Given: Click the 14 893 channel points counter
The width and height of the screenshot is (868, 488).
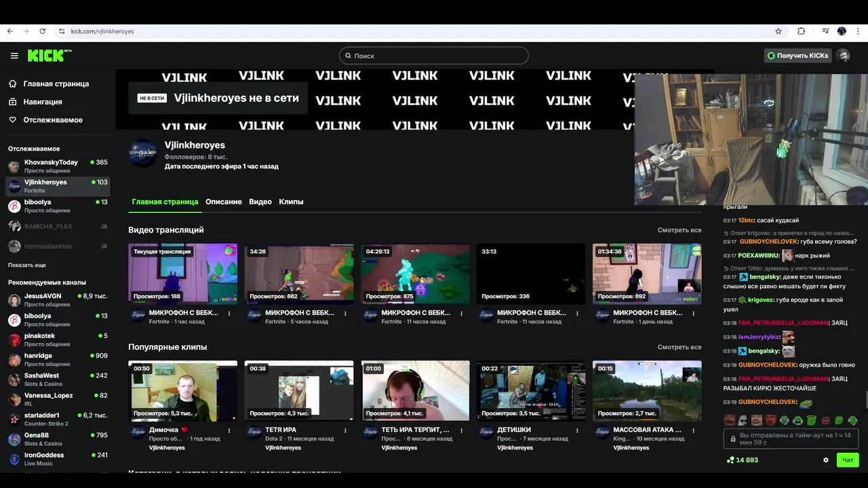Looking at the screenshot, I should (x=742, y=460).
